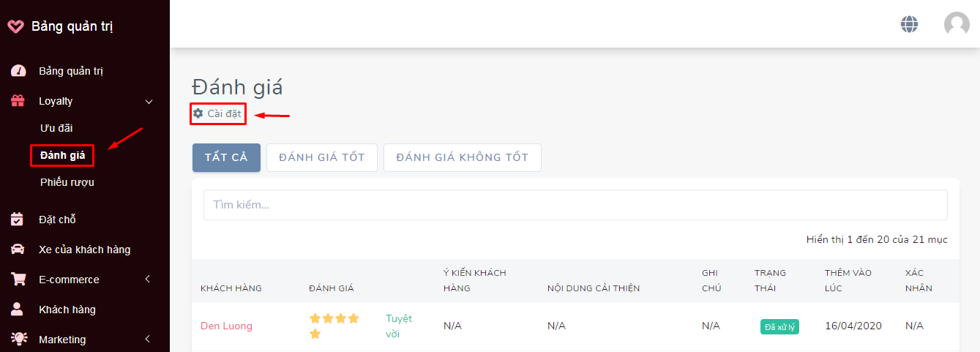980x352 pixels.
Task: Open Xe của khách hàng menu item
Action: coord(85,250)
